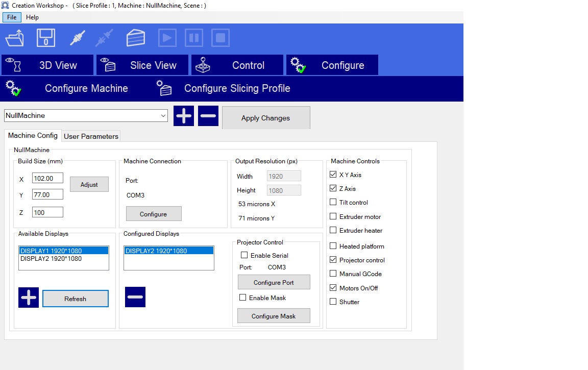
Task: Enable the Tilt control checkbox
Action: [333, 203]
